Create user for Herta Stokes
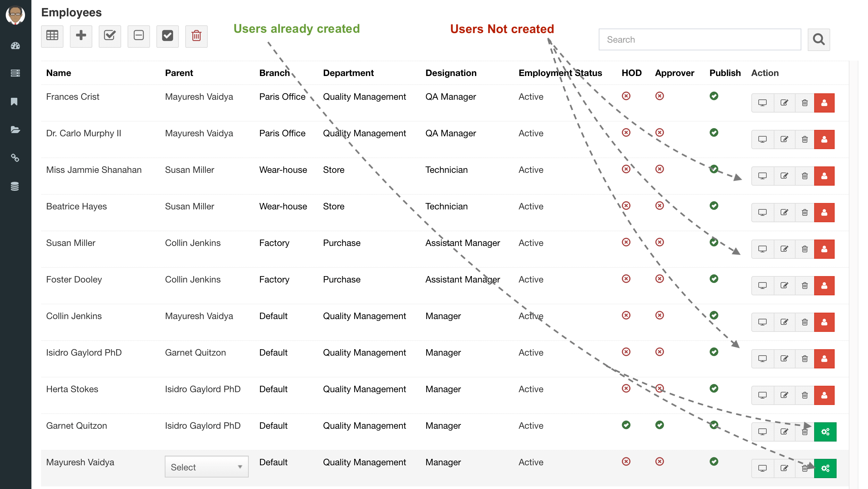Image resolution: width=868 pixels, height=489 pixels. (x=824, y=395)
